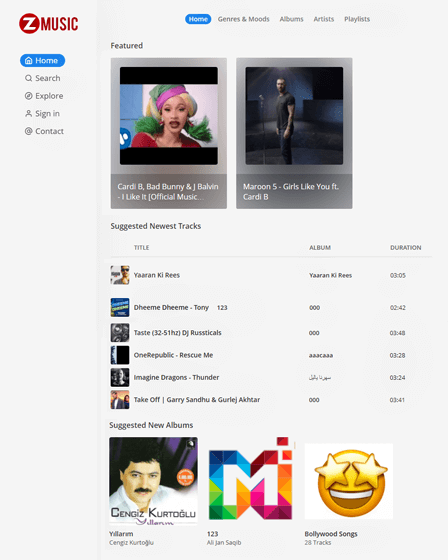This screenshot has width=448, height=560.
Task: Open the colorful M logo album cover
Action: click(x=251, y=479)
